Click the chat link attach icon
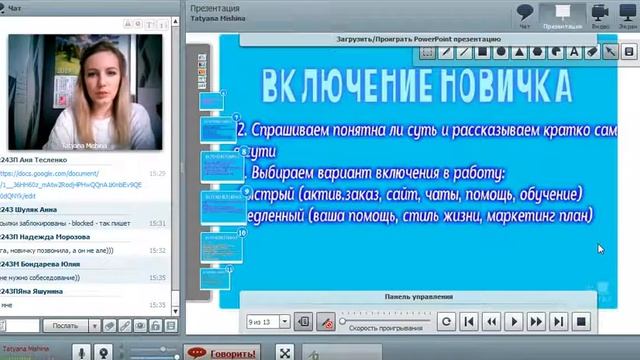 pos(124,326)
